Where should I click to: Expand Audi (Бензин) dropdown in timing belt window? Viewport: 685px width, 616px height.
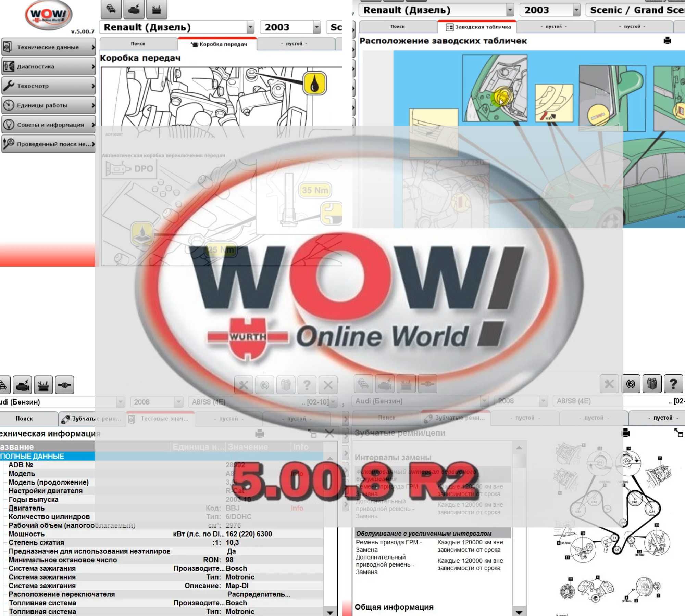click(484, 400)
